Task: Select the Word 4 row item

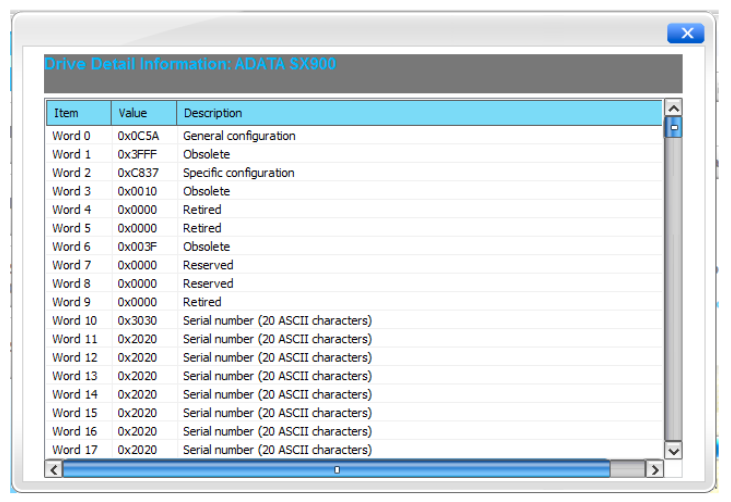Action: coord(71,210)
